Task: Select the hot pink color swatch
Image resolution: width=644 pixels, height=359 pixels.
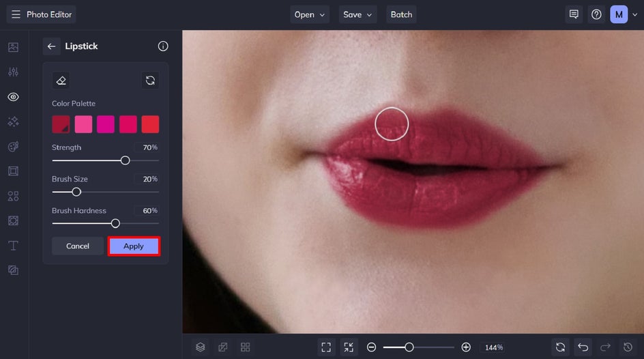Action: tap(83, 124)
